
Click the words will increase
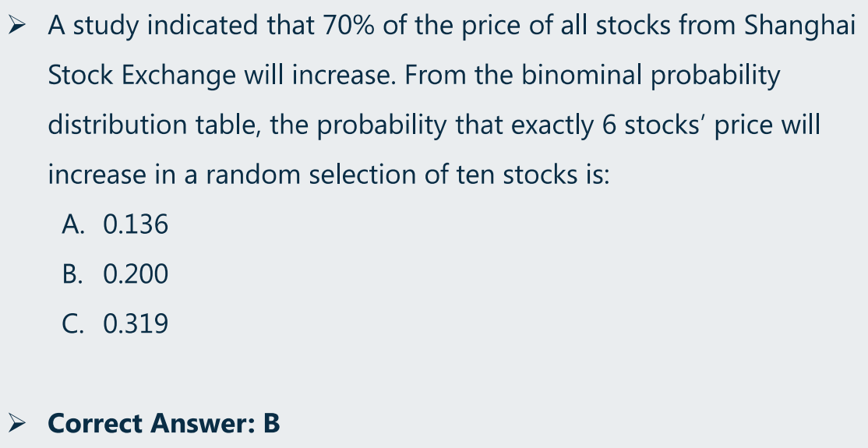point(320,76)
